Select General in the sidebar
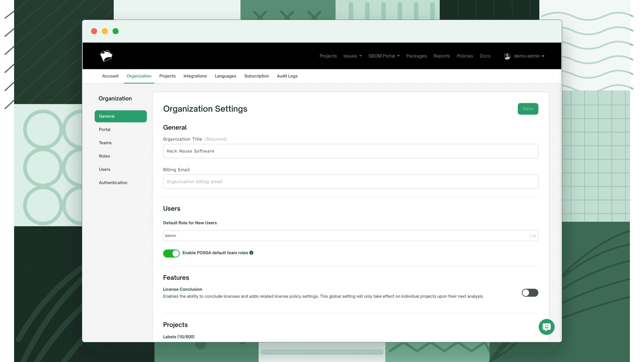The image size is (644, 362). pyautogui.click(x=121, y=116)
